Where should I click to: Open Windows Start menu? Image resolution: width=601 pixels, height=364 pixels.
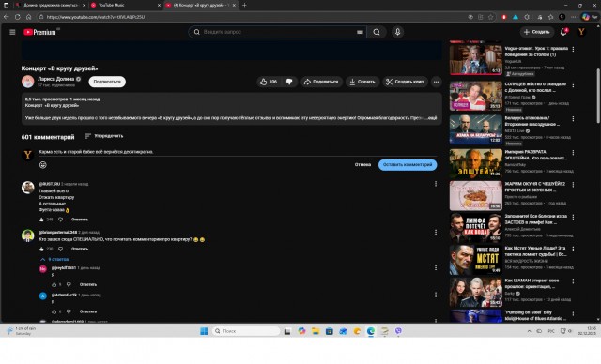coord(204,331)
